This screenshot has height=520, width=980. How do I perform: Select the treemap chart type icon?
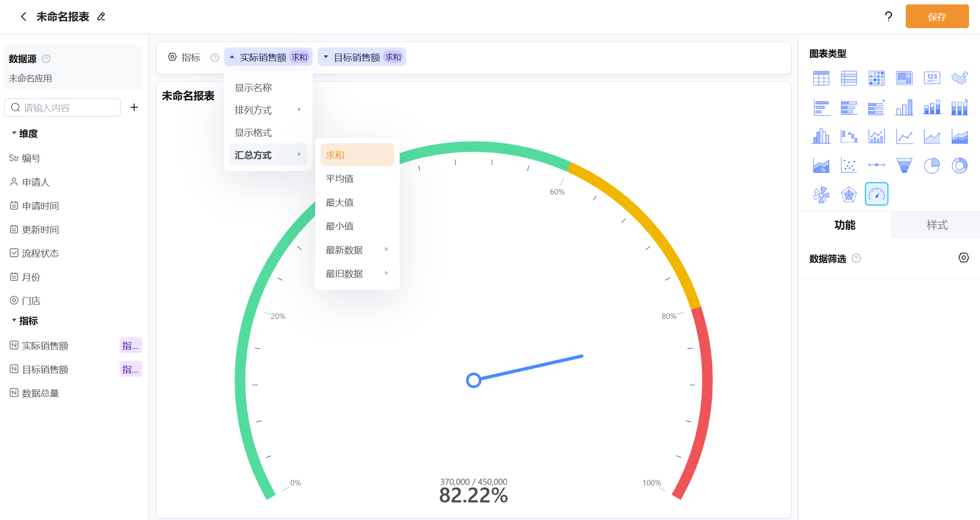point(904,78)
